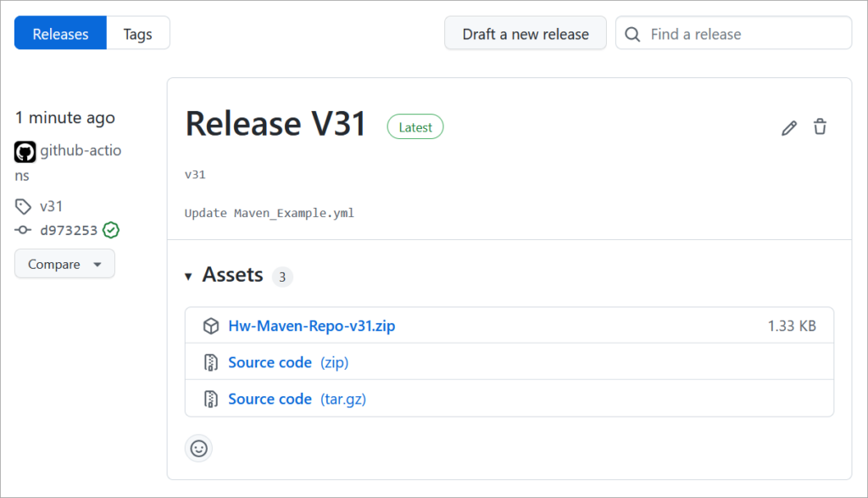
Task: Open the Compare dropdown
Action: coord(64,264)
